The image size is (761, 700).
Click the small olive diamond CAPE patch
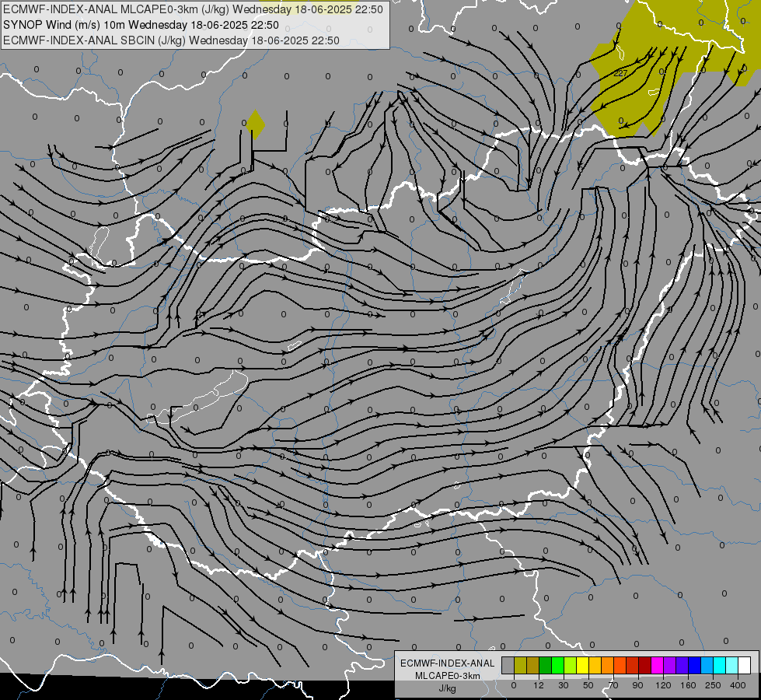click(x=255, y=124)
